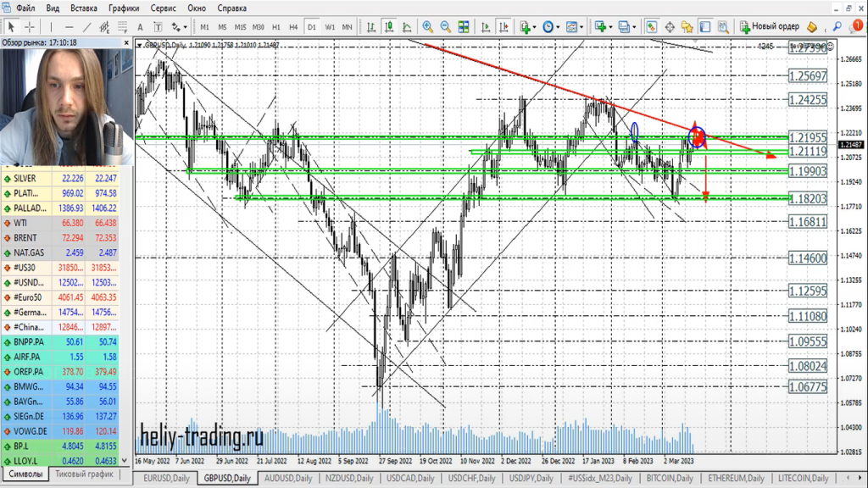Switch timeframe to H4

293,27
